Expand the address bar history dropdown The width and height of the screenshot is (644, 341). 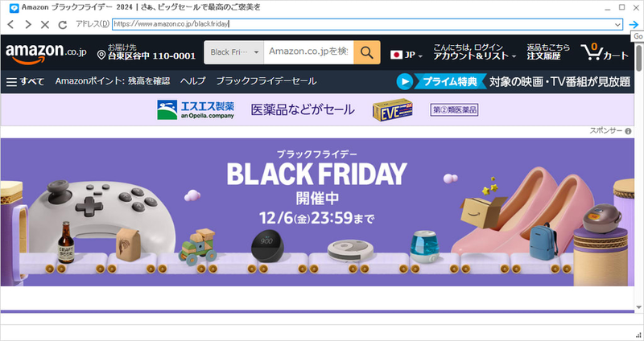617,24
